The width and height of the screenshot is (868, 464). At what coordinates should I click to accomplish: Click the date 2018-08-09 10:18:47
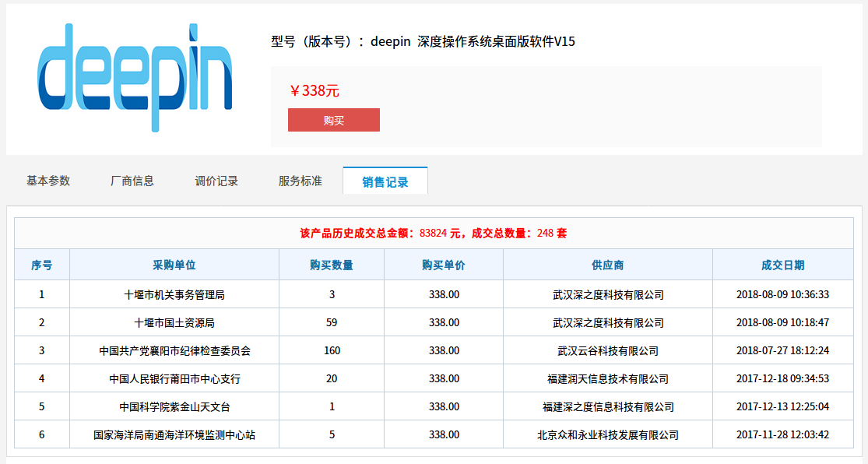coord(782,323)
